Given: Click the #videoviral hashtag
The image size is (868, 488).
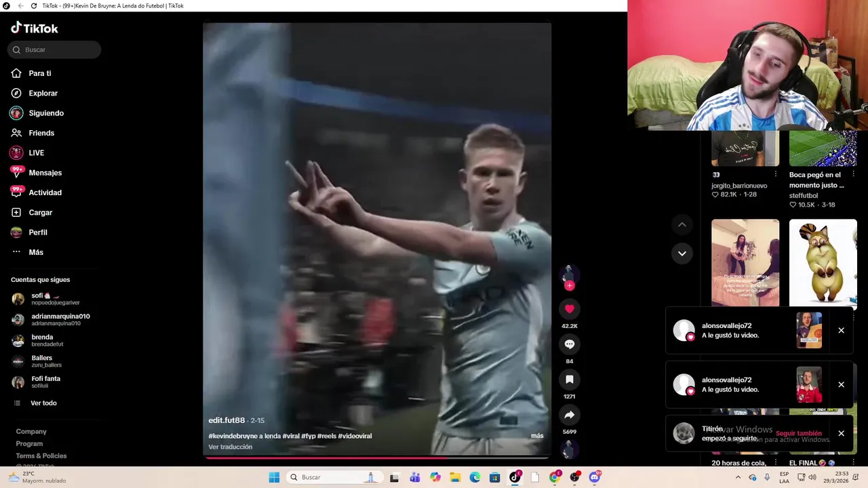Looking at the screenshot, I should [x=355, y=436].
